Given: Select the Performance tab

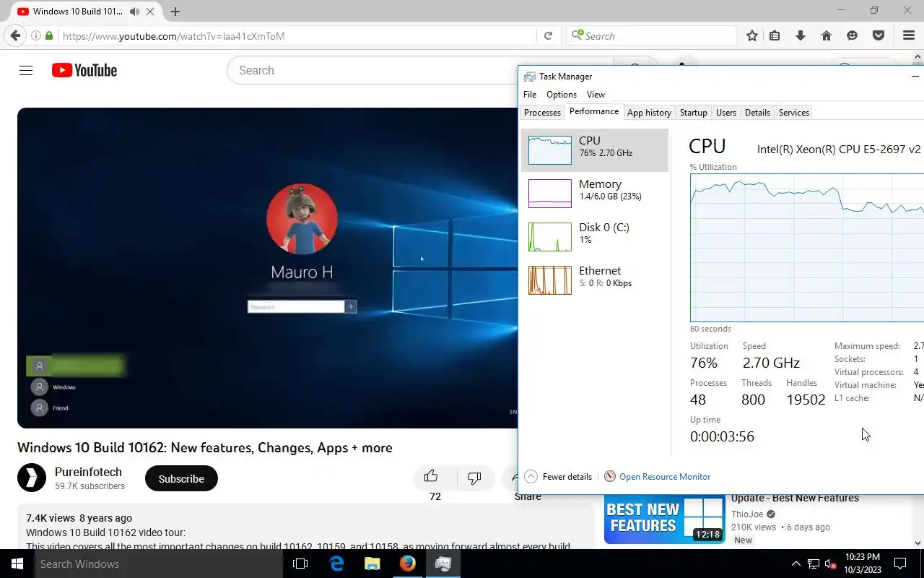Looking at the screenshot, I should (593, 111).
